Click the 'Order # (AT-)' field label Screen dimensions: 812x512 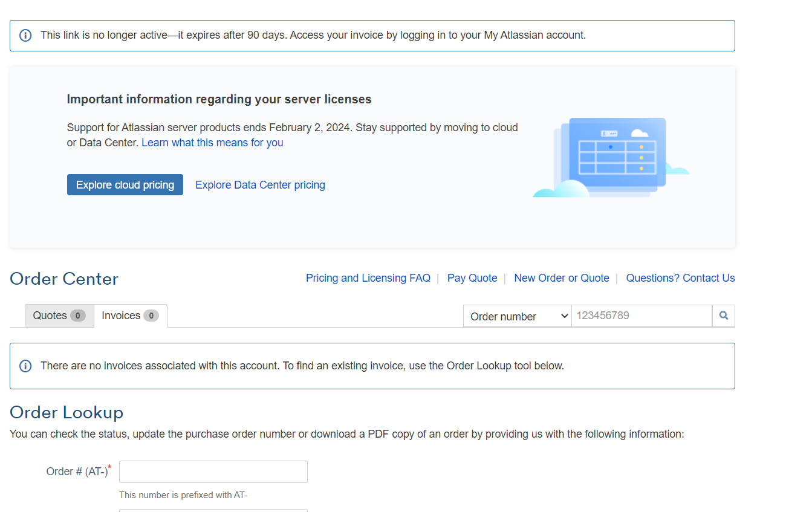79,471
